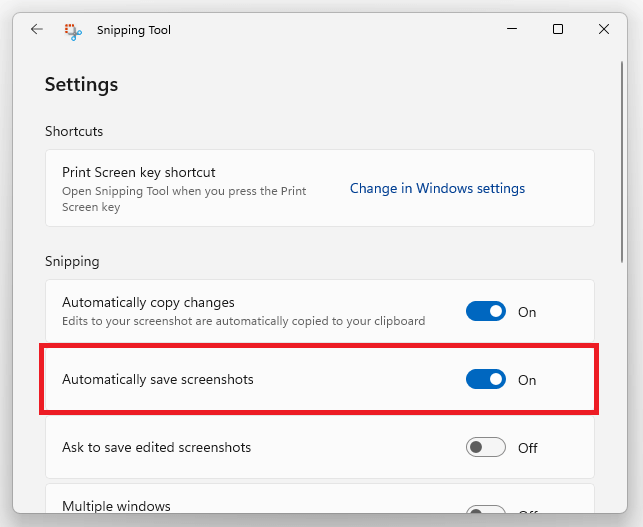
Task: Disable Automatically save screenshots toggle
Action: (486, 379)
